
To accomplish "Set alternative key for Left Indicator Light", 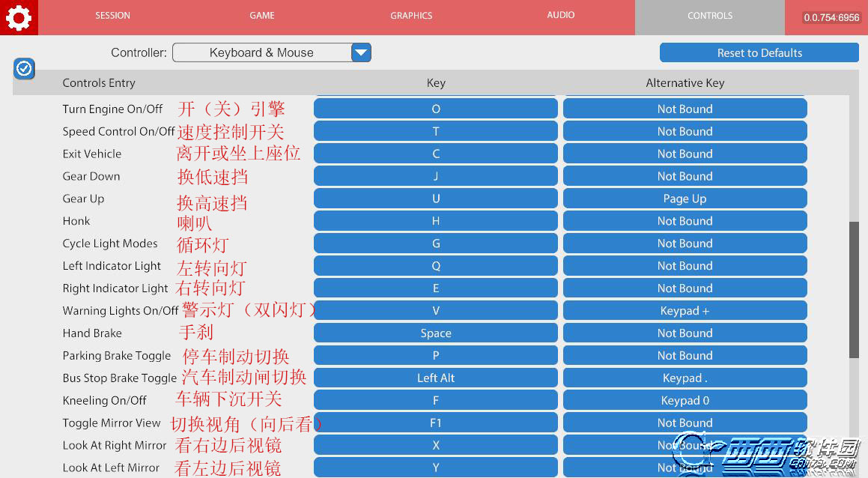I will pyautogui.click(x=685, y=266).
